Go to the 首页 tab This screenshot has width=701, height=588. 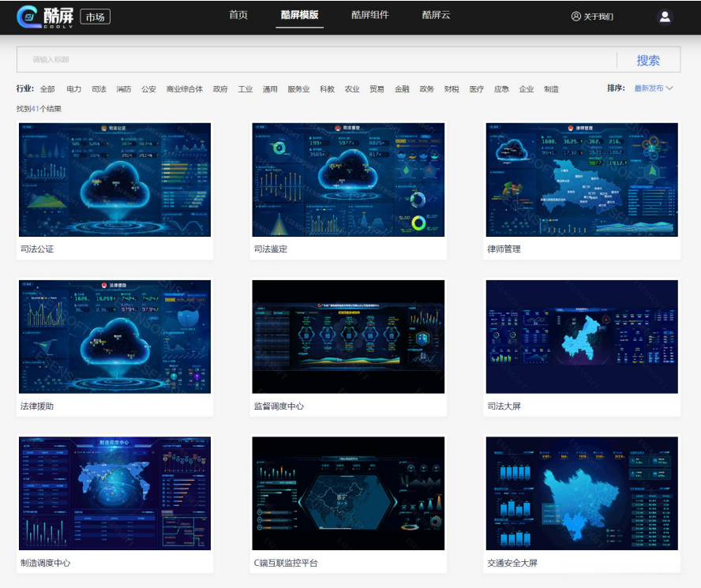click(238, 15)
